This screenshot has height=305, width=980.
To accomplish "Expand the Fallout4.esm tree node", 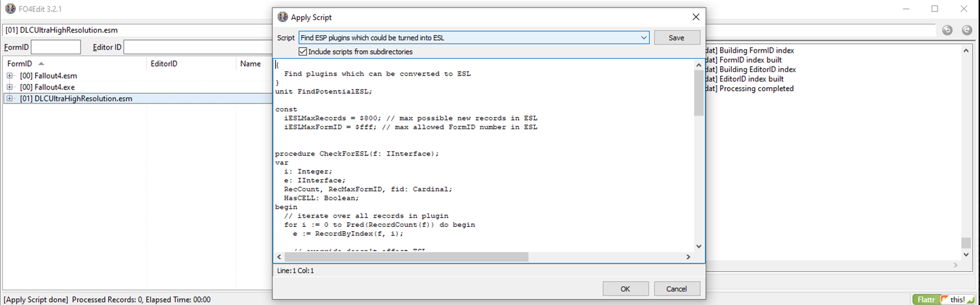I will pyautogui.click(x=10, y=76).
